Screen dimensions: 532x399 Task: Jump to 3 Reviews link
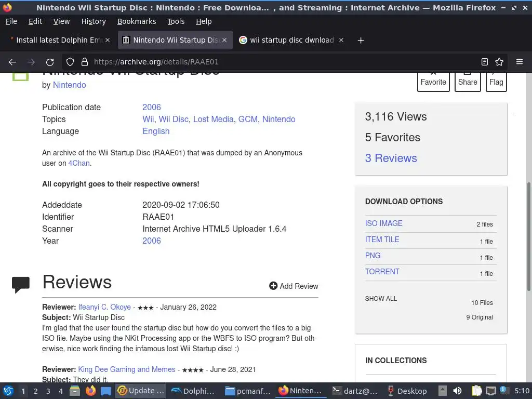coord(391,158)
